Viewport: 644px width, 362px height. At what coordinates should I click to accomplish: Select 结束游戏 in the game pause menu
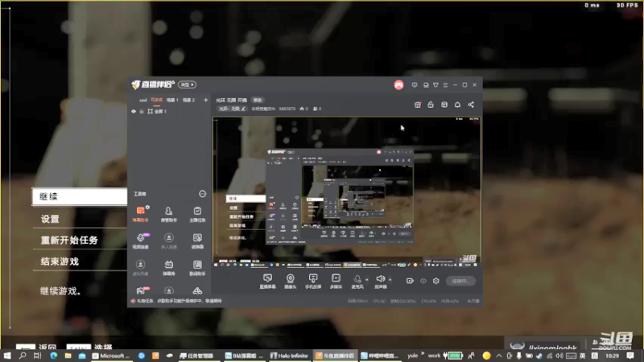point(80,261)
